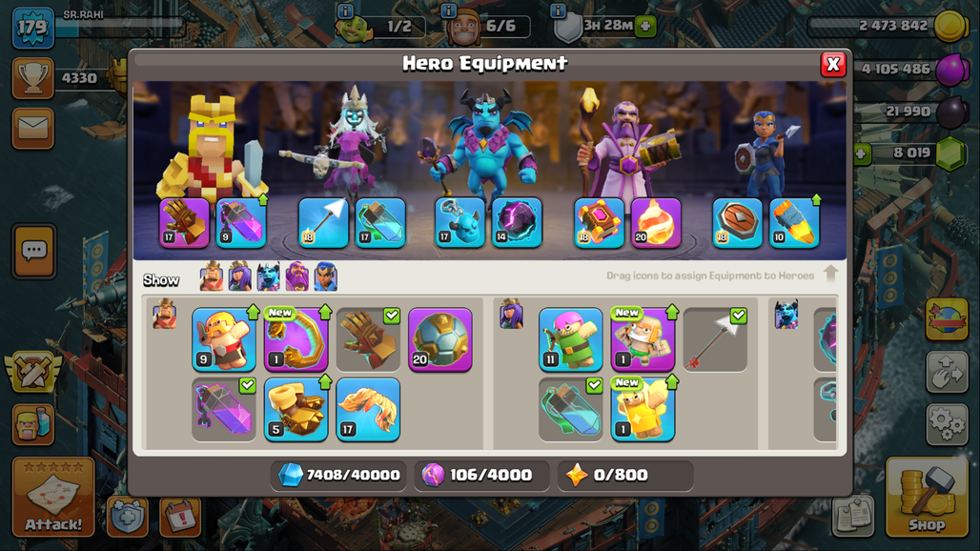980x551 pixels.
Task: Toggle Grand Warden filter in Show row
Action: coord(296,276)
